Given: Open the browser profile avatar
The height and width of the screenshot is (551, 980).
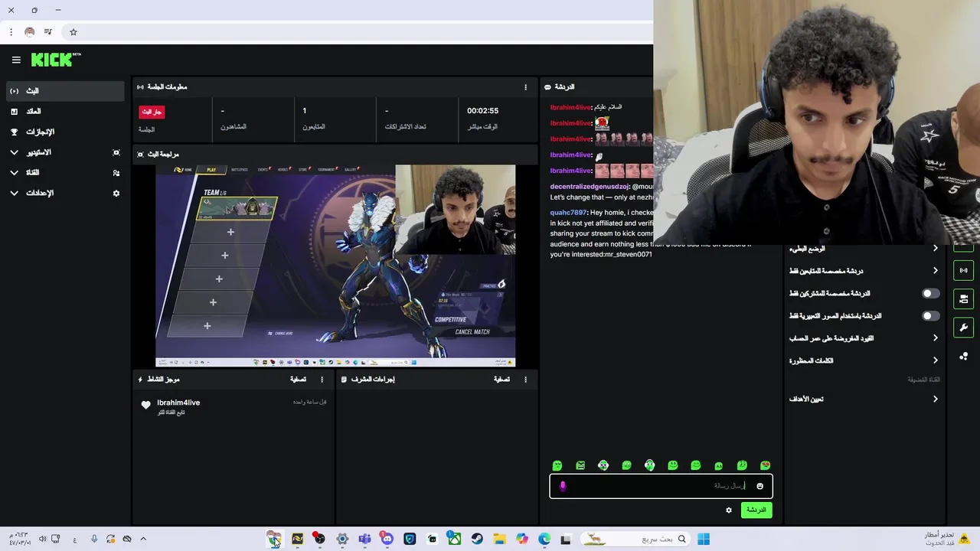Looking at the screenshot, I should [30, 32].
